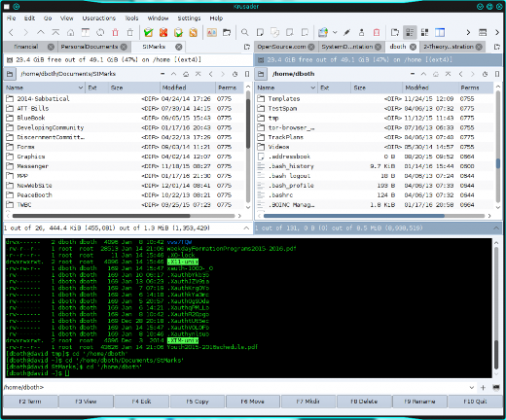Screen dimensions: 506x420
Task: Click the red X clipboard icon
Action: click(x=163, y=32)
